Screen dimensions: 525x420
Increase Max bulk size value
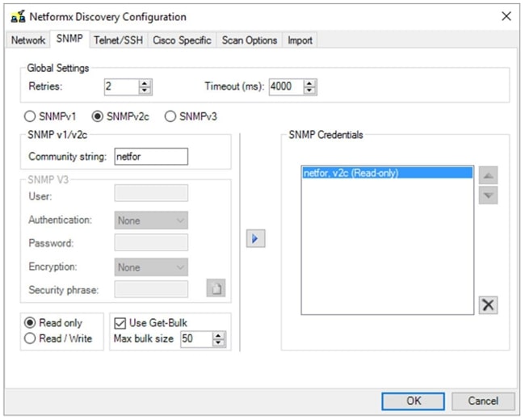[219, 336]
